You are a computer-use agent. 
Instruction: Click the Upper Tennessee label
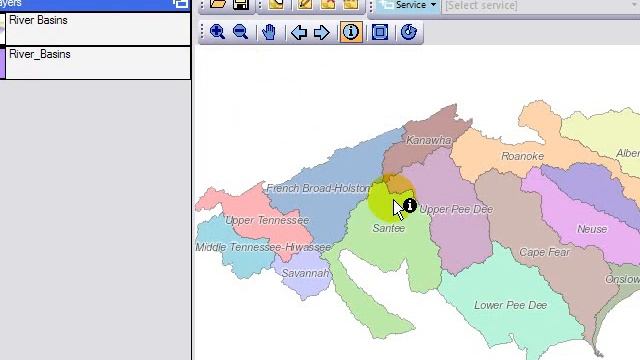point(267,220)
